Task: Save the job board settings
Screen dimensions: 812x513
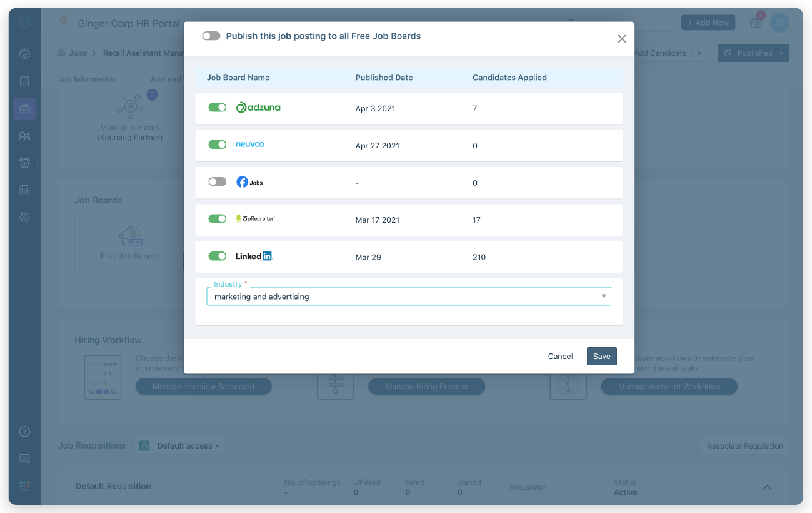Action: click(x=601, y=356)
